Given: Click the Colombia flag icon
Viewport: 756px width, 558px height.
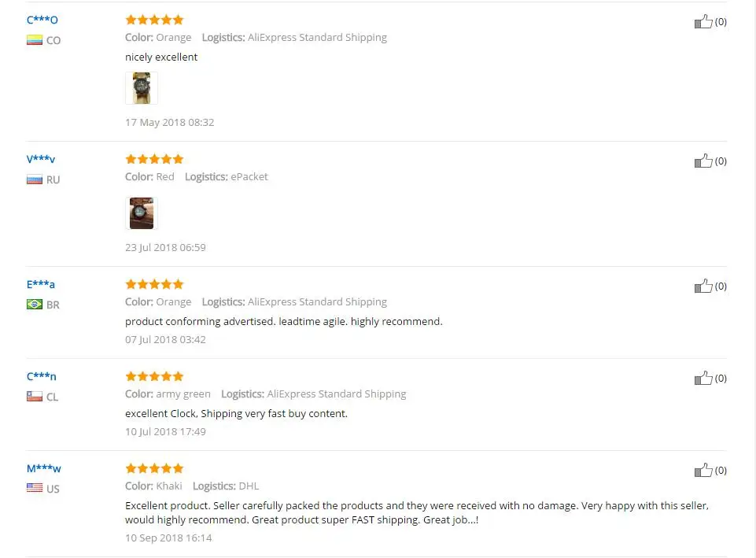Looking at the screenshot, I should click(35, 40).
